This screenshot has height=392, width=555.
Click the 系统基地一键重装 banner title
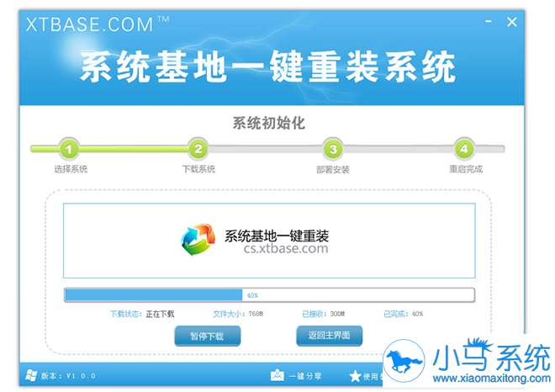coord(277,236)
